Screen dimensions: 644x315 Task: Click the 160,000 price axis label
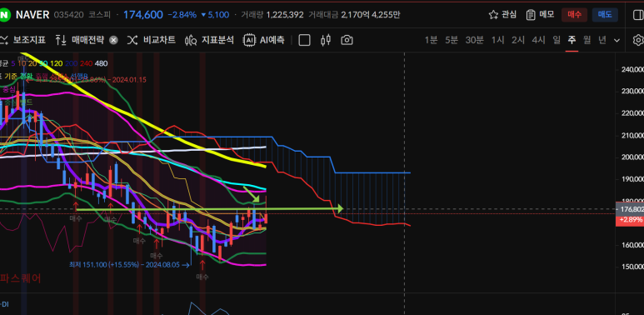[633, 245]
